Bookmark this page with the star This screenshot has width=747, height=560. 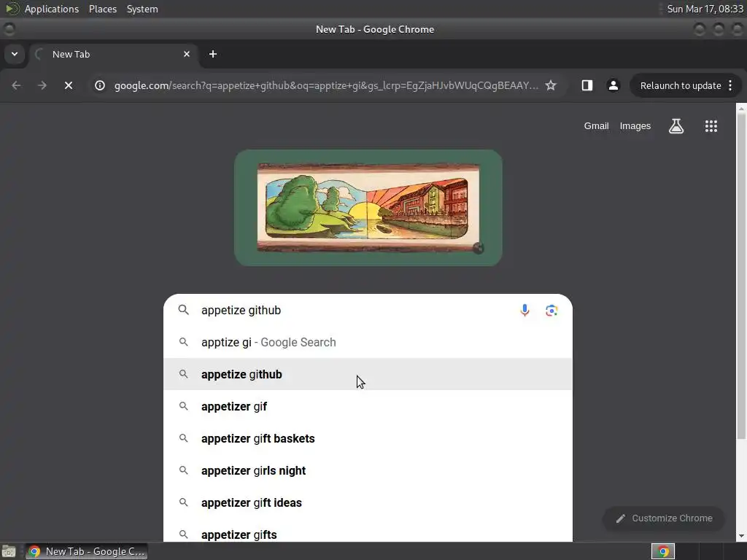(551, 85)
